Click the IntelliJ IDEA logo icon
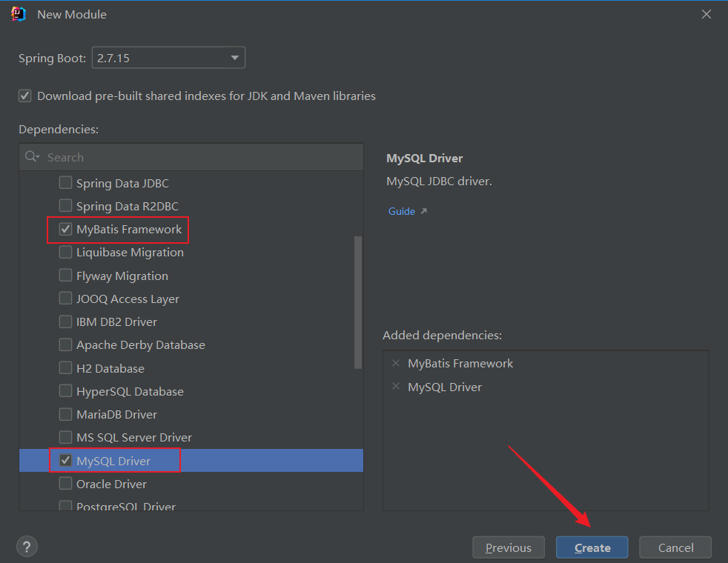Image resolution: width=728 pixels, height=563 pixels. coord(18,14)
